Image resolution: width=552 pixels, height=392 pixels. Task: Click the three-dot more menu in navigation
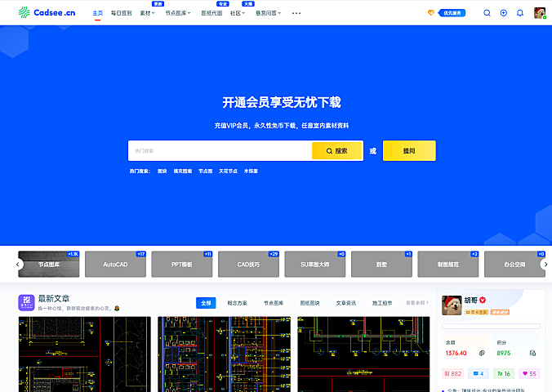point(296,13)
